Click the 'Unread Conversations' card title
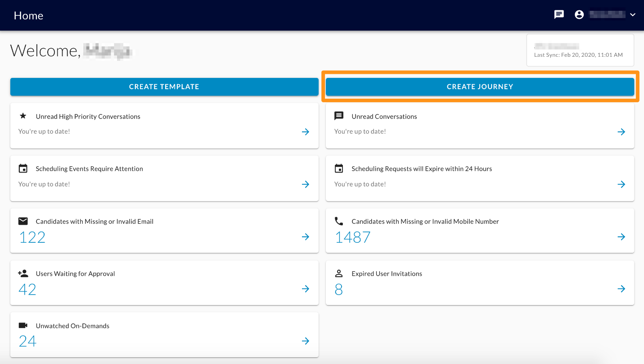Screen dimensions: 644x364 384,116
